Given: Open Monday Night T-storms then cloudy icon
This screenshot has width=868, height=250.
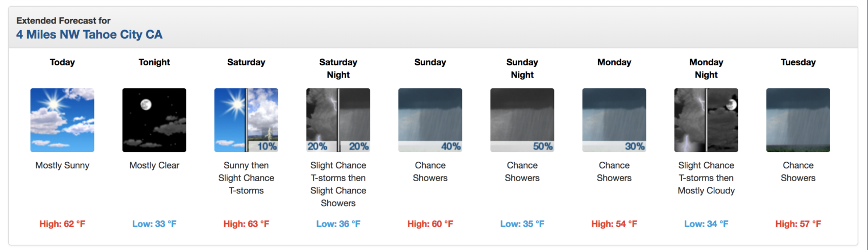Looking at the screenshot, I should click(706, 120).
